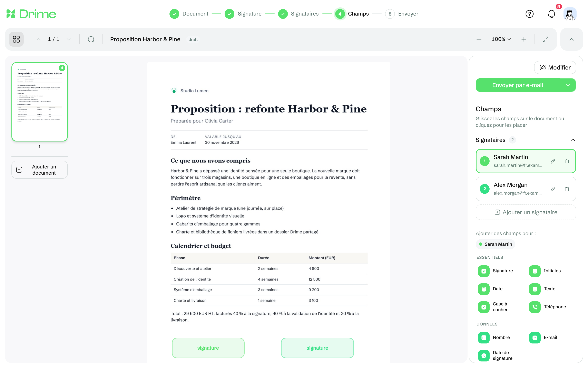Image resolution: width=588 pixels, height=368 pixels.
Task: Go to the Signataires step
Action: pos(298,14)
